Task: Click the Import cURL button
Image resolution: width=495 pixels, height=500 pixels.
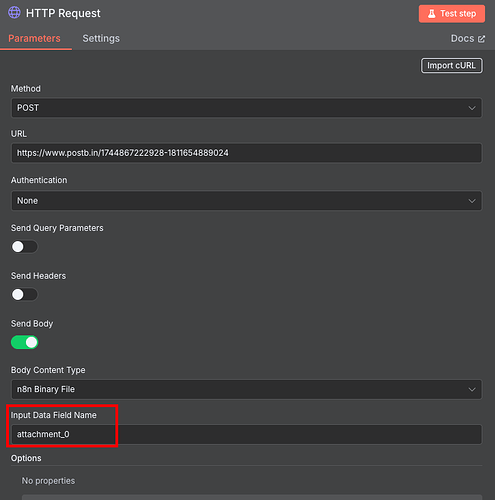Action: [452, 66]
